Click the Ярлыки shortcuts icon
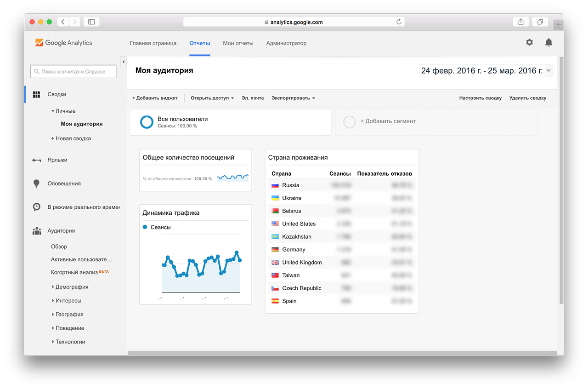The width and height of the screenshot is (588, 390). pyautogui.click(x=37, y=160)
